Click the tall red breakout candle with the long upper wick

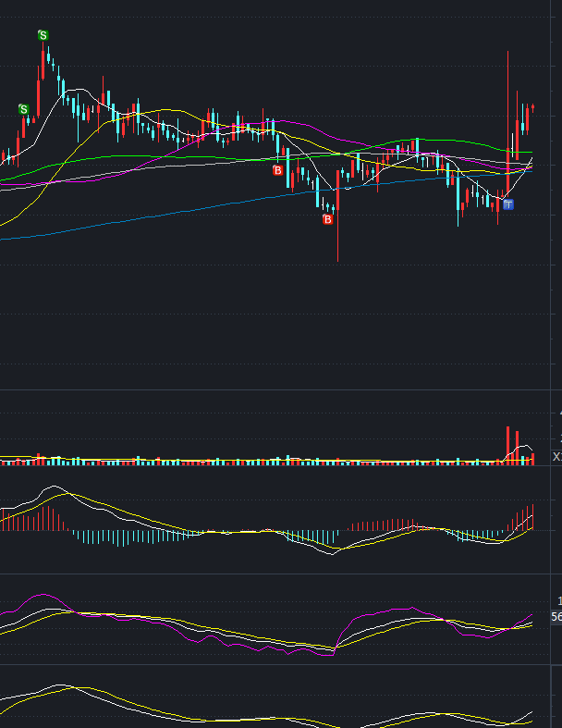point(507,123)
